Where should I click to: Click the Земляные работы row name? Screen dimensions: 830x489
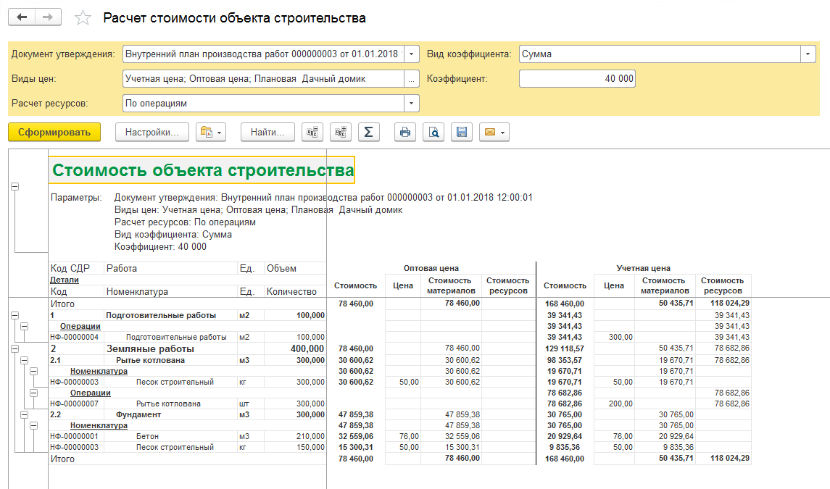point(150,349)
